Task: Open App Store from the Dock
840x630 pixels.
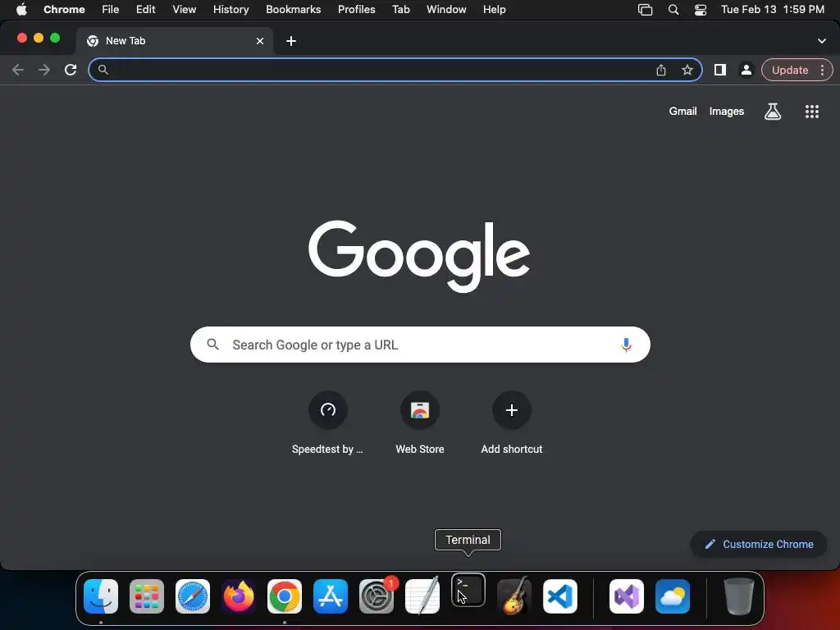Action: [x=331, y=596]
